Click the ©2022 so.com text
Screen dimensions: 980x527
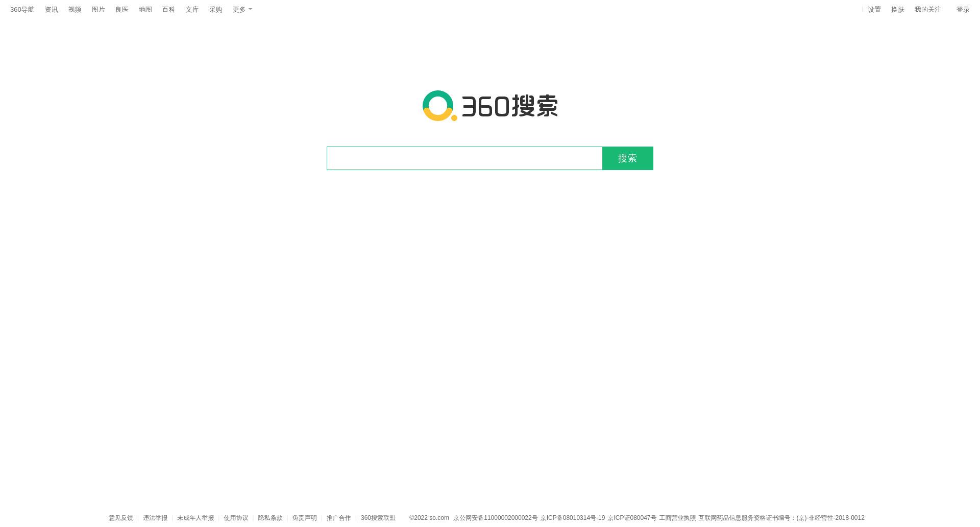[429, 518]
